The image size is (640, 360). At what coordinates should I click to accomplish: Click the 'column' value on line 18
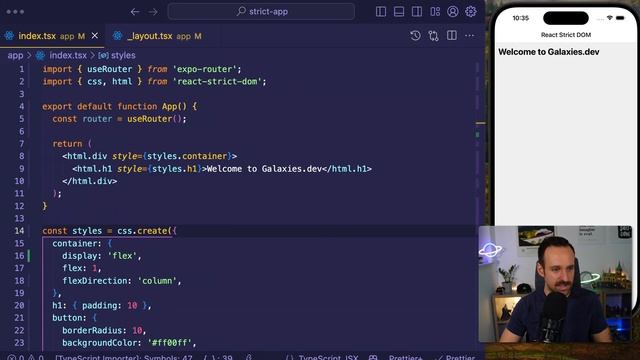click(157, 280)
